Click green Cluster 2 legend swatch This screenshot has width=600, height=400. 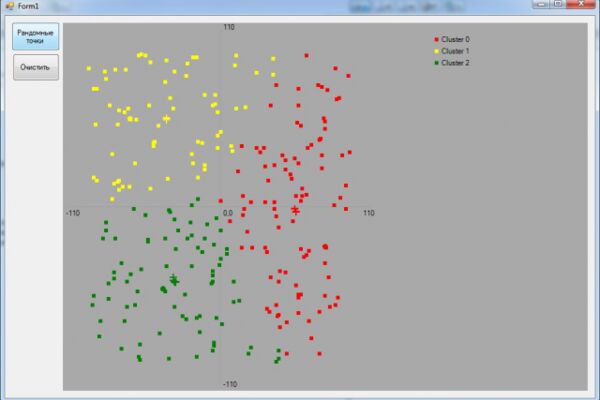436,63
